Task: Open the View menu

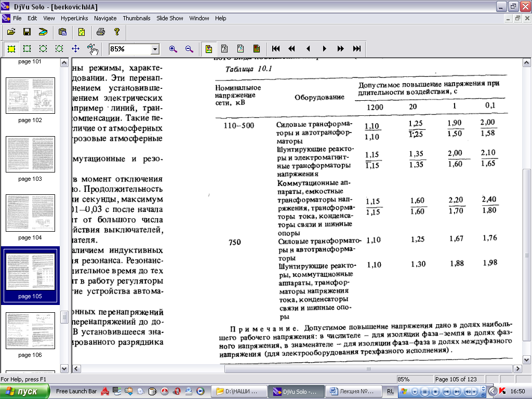Action: click(49, 18)
